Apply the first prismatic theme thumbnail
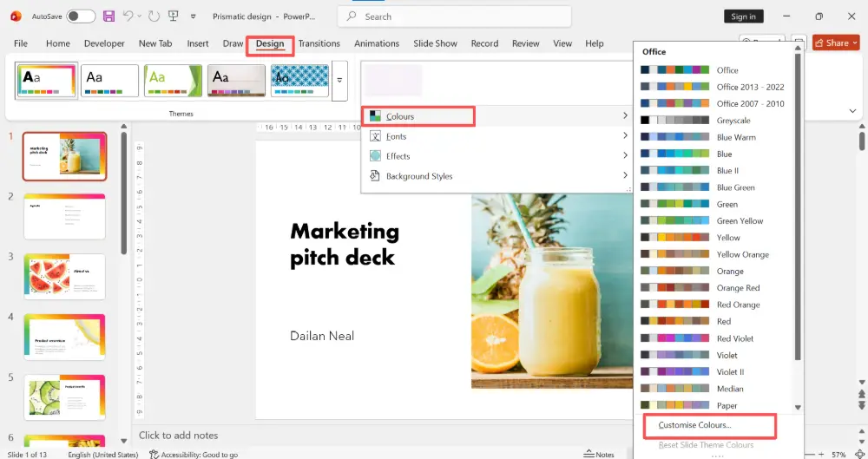The height and width of the screenshot is (459, 868). (47, 81)
